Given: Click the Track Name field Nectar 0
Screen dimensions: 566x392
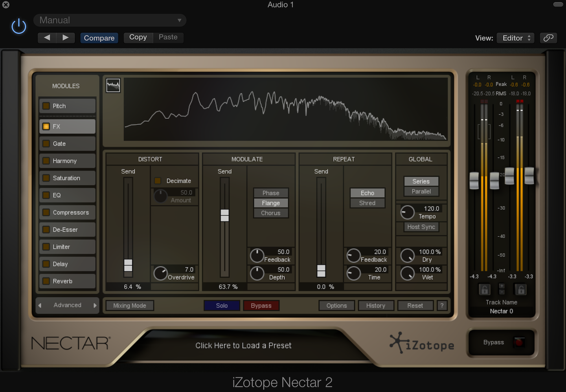Looking at the screenshot, I should coord(502,311).
